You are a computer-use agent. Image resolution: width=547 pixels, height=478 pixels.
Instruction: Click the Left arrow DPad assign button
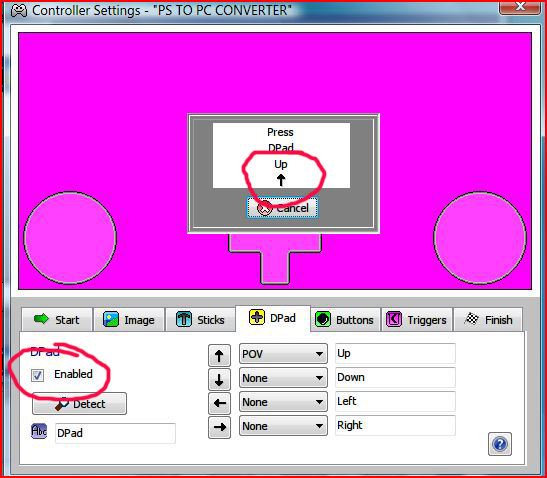click(219, 403)
